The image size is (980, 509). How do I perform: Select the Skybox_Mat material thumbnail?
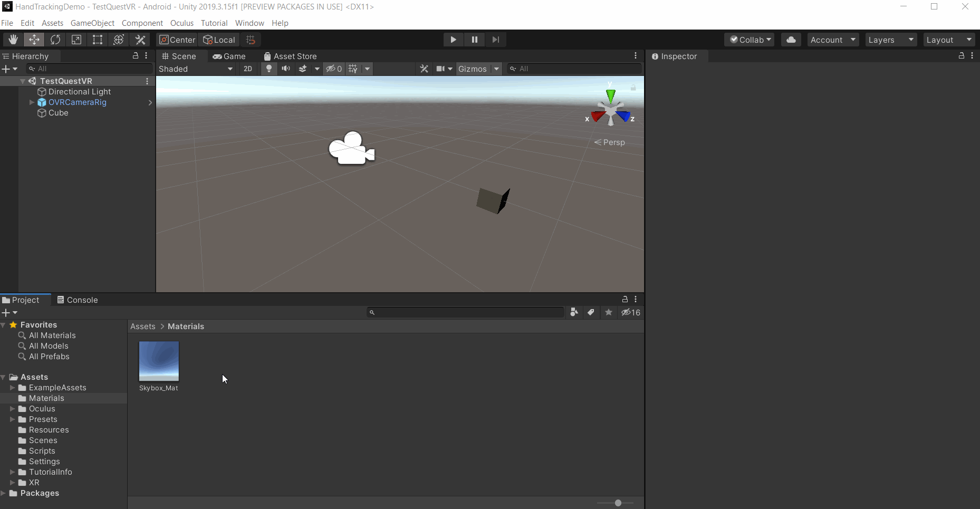159,361
